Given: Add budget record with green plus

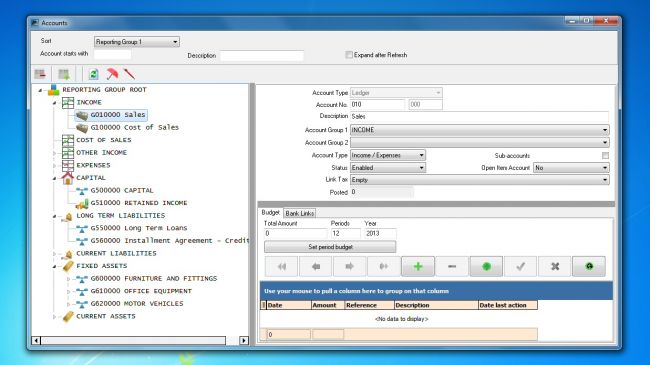Looking at the screenshot, I should tap(418, 266).
